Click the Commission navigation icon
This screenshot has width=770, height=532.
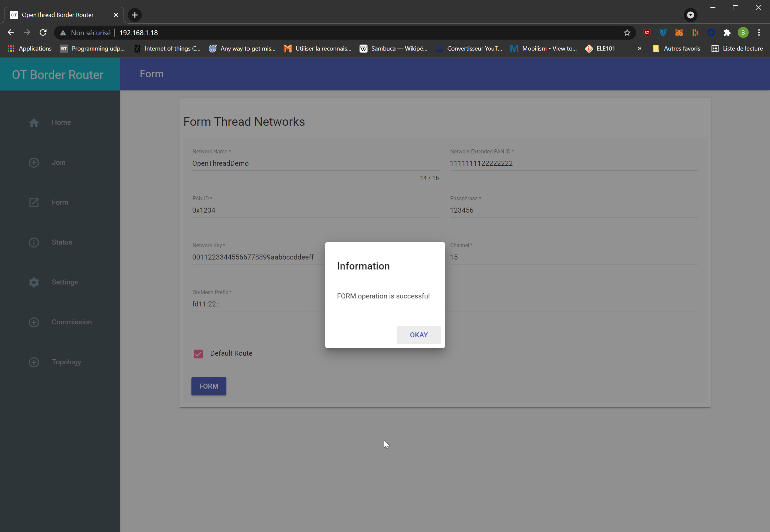(33, 321)
